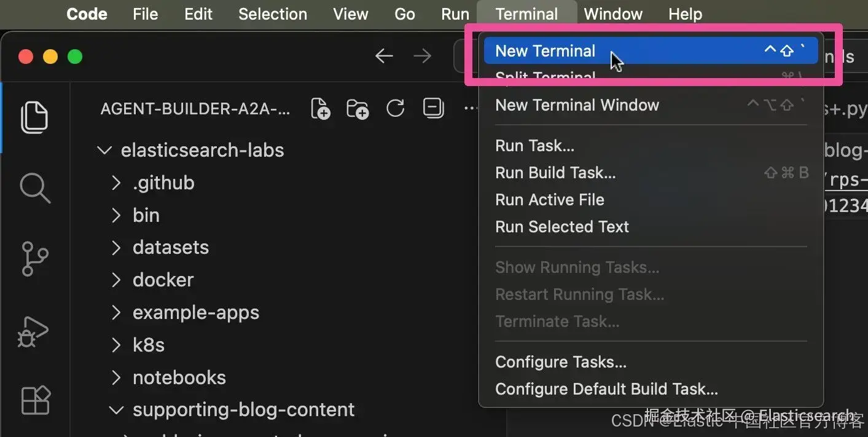Collapse the elasticsearch-labs folder
This screenshot has height=437, width=868.
pyautogui.click(x=105, y=151)
